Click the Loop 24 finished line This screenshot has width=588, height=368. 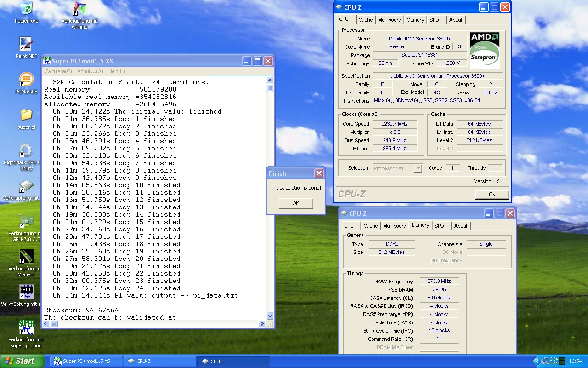point(117,288)
